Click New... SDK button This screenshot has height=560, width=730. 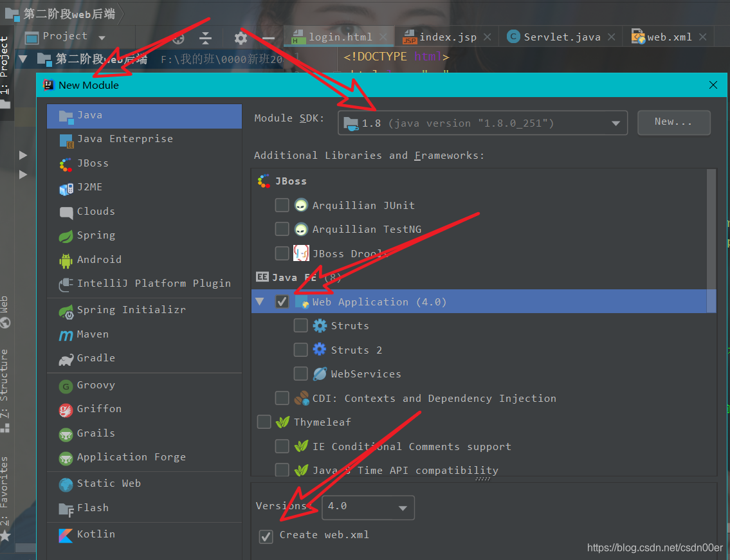click(673, 122)
